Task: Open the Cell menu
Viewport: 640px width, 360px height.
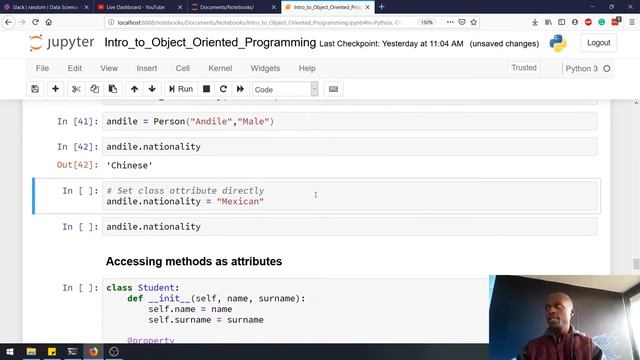Action: [x=182, y=68]
